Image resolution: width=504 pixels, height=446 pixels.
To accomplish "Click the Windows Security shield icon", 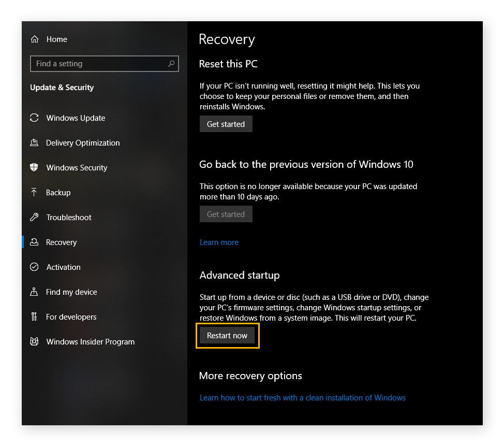I will pos(34,167).
